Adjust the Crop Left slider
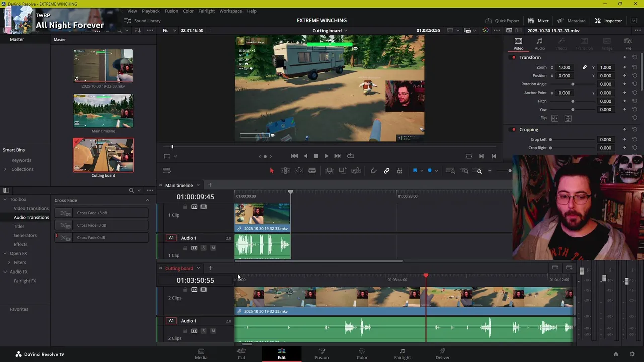Image resolution: width=644 pixels, height=362 pixels. 573,139
